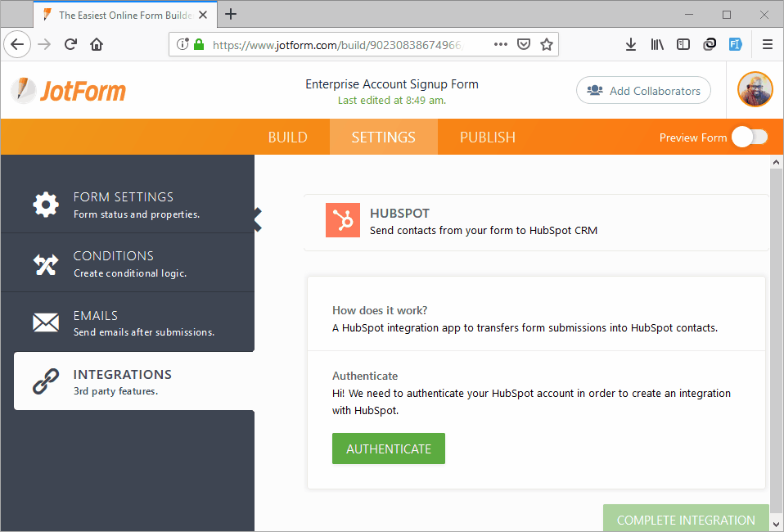
Task: Click 'Form status and properties.' subtitle
Action: (137, 214)
